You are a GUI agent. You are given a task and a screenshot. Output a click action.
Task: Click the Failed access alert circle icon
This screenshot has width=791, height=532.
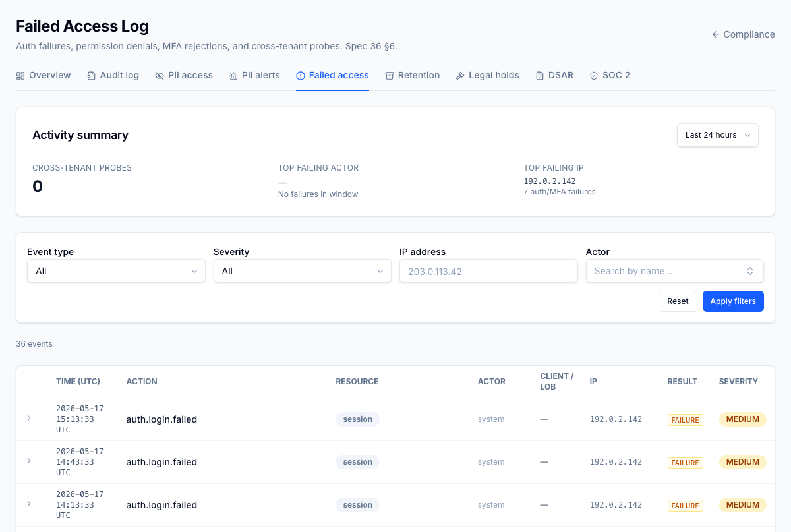301,76
